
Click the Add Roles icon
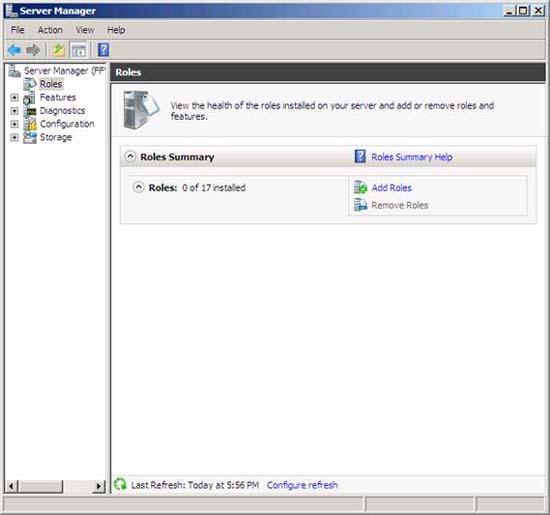pos(360,187)
